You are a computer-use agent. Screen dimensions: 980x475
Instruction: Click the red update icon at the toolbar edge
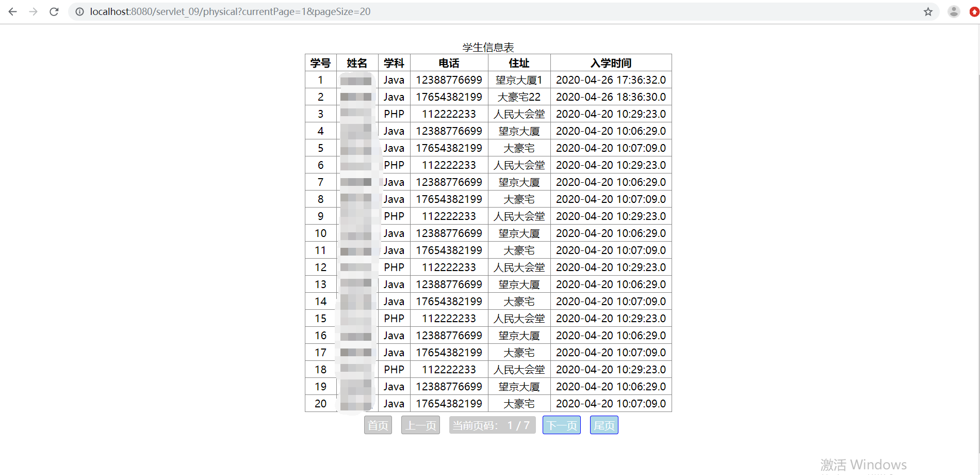tap(974, 11)
